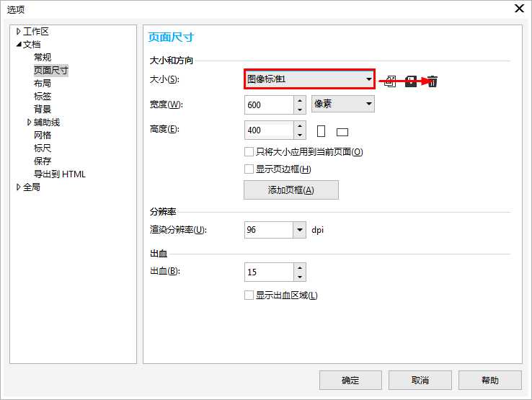The image size is (532, 400).
Task: Click the 添加页框 button
Action: tap(291, 190)
